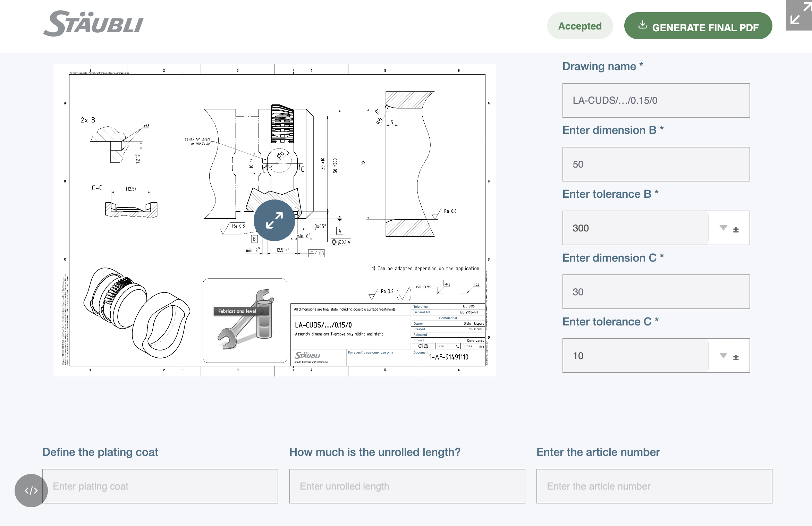Focus the dimension B field showing 50

click(x=656, y=164)
